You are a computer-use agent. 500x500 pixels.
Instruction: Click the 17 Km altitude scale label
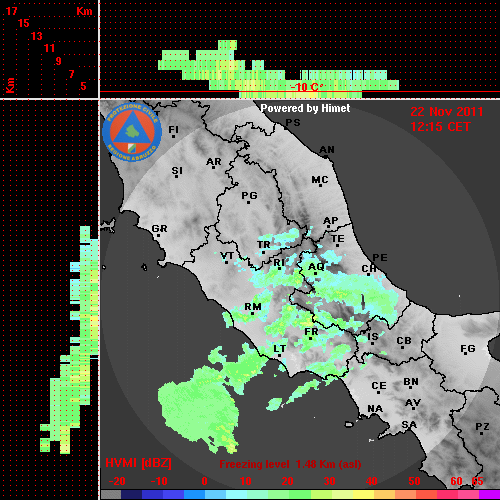(11, 11)
